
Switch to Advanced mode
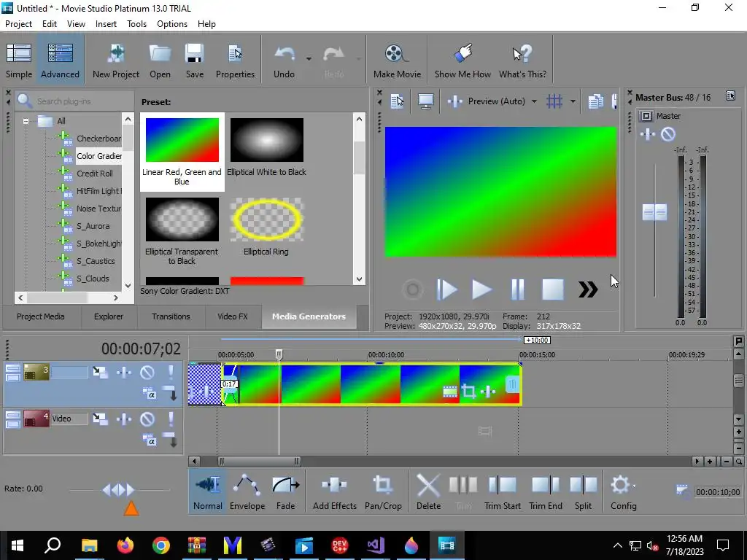tap(60, 60)
